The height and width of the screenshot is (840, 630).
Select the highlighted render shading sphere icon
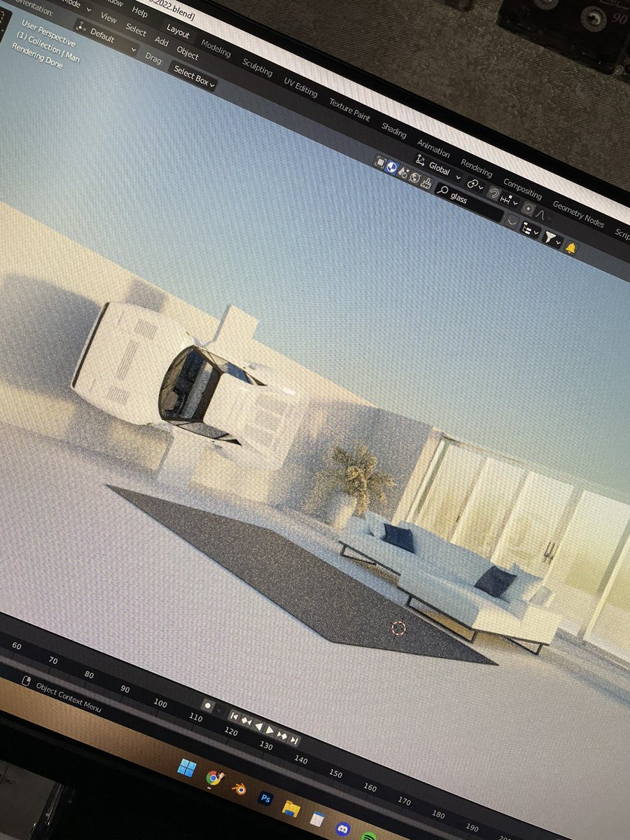pos(392,168)
